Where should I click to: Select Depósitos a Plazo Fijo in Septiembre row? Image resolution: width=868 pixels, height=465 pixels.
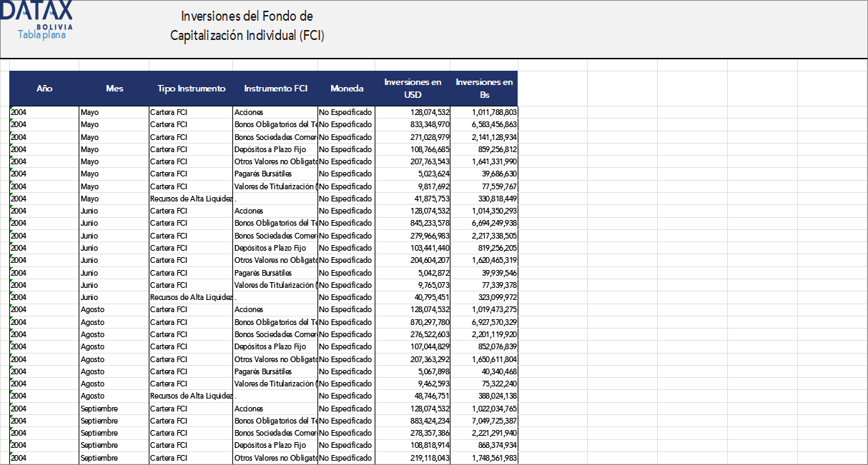(275, 445)
